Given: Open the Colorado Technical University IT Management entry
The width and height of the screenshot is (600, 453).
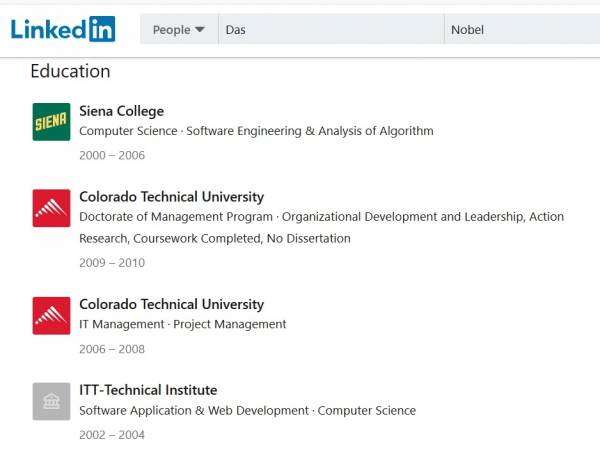Looking at the screenshot, I should (171, 304).
